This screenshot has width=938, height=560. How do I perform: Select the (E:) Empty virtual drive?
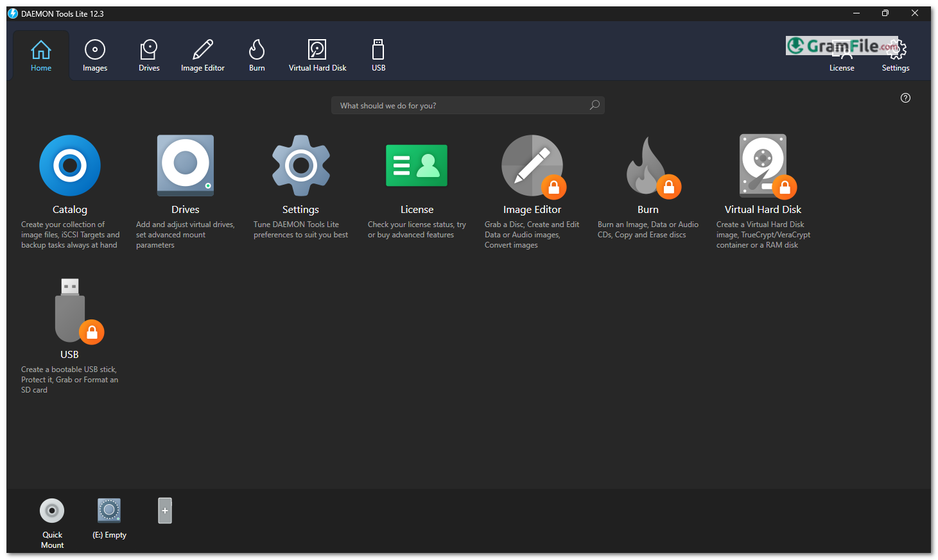click(x=109, y=511)
